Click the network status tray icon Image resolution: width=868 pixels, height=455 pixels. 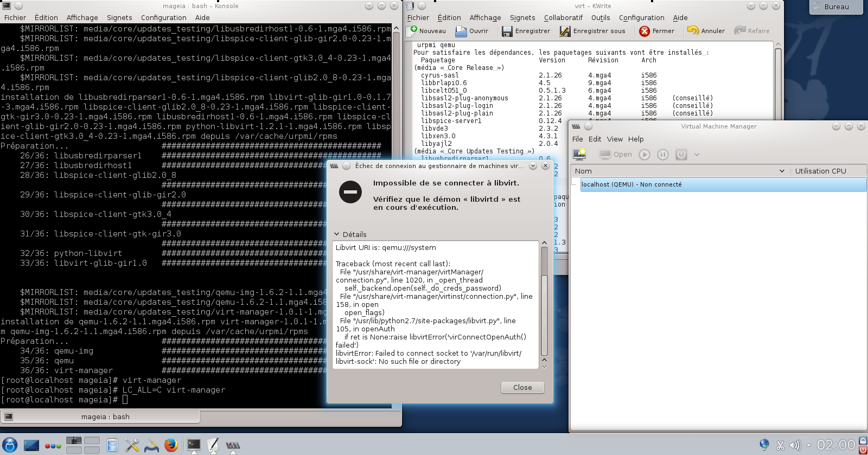click(764, 445)
